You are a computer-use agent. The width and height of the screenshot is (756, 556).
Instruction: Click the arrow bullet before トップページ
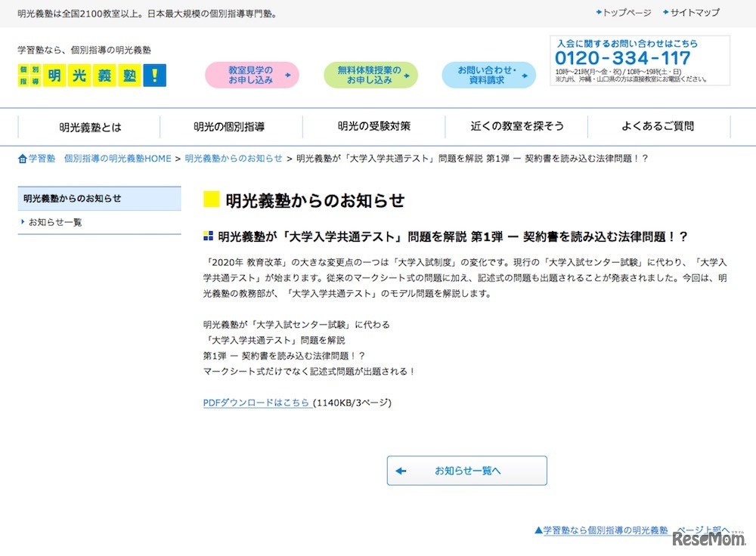[x=599, y=12]
